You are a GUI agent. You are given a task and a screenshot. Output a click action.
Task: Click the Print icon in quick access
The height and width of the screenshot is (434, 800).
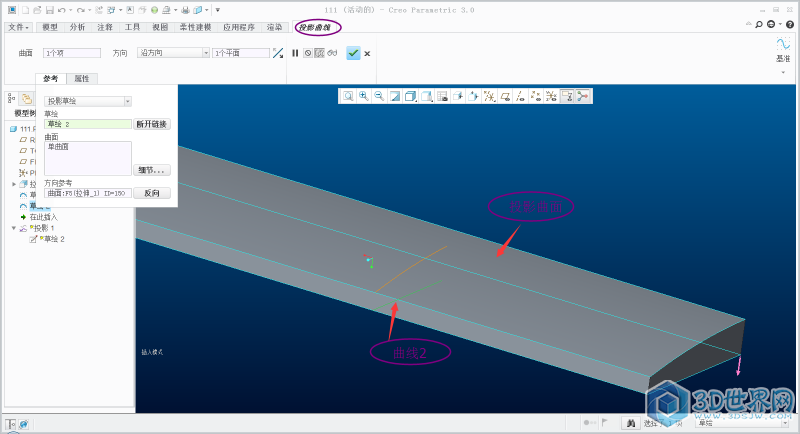[x=185, y=10]
